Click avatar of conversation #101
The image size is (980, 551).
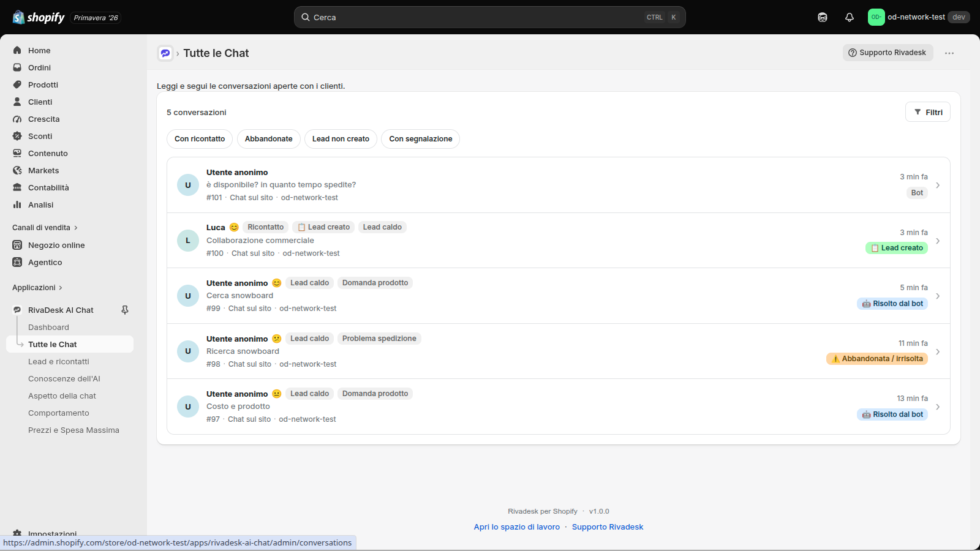click(x=188, y=185)
